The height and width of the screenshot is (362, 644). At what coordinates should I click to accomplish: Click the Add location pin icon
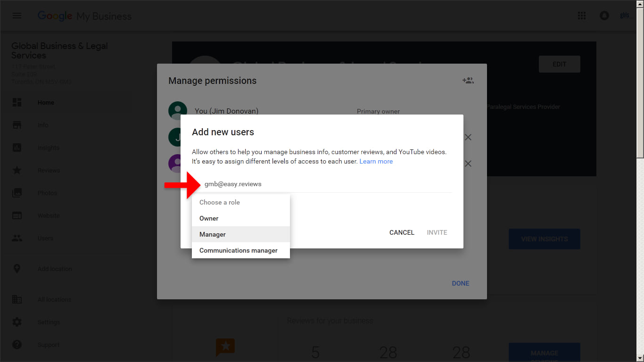17,269
